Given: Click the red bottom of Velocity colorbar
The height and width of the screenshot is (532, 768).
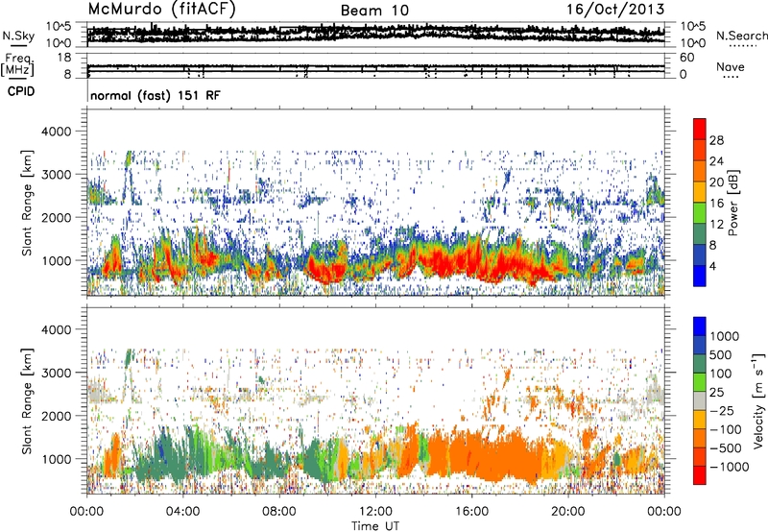Looking at the screenshot, I should (700, 475).
